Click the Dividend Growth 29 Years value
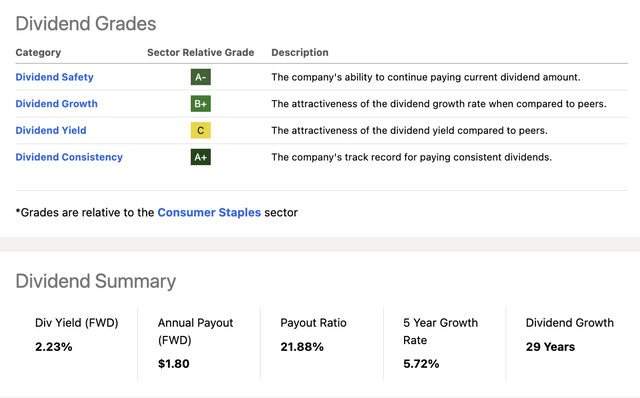 [x=550, y=347]
